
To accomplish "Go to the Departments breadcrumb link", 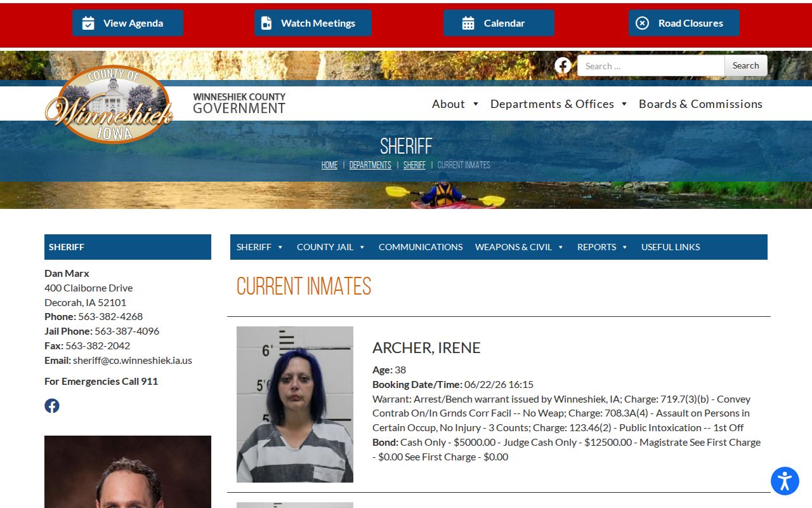I will (370, 165).
